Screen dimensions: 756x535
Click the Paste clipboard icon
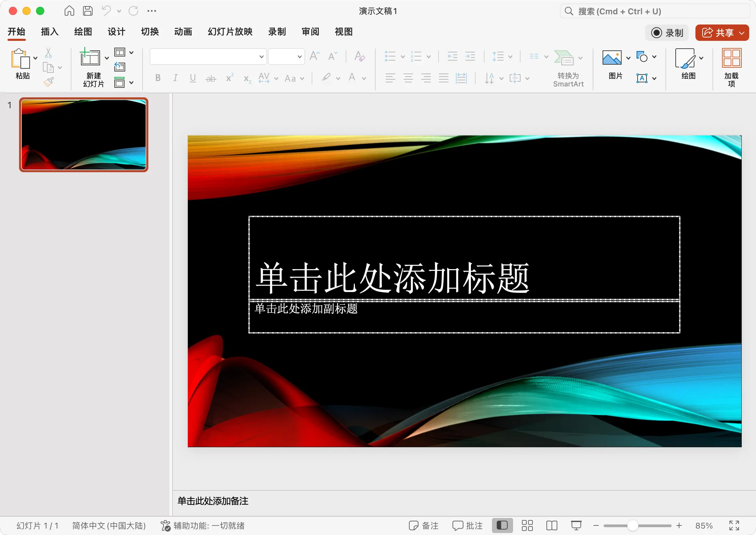tap(20, 59)
